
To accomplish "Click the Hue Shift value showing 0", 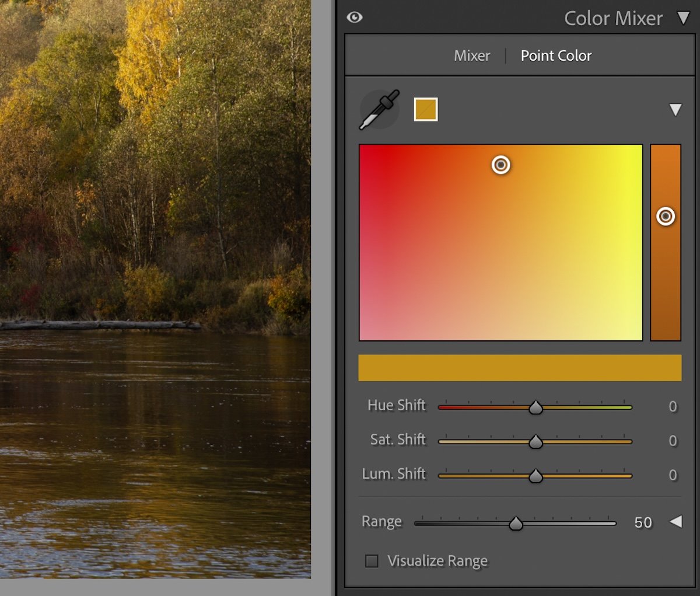I will tap(672, 407).
